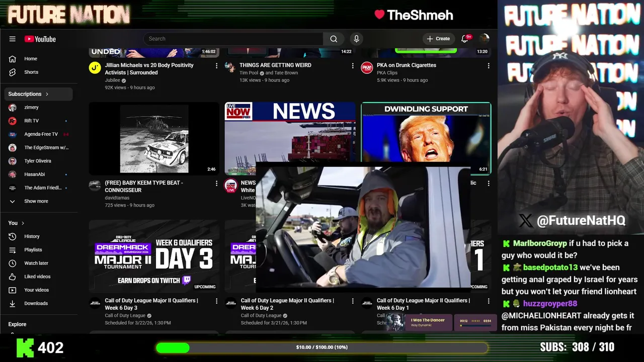Click the YouTube logo
Image resolution: width=644 pixels, height=362 pixels.
[x=40, y=39]
